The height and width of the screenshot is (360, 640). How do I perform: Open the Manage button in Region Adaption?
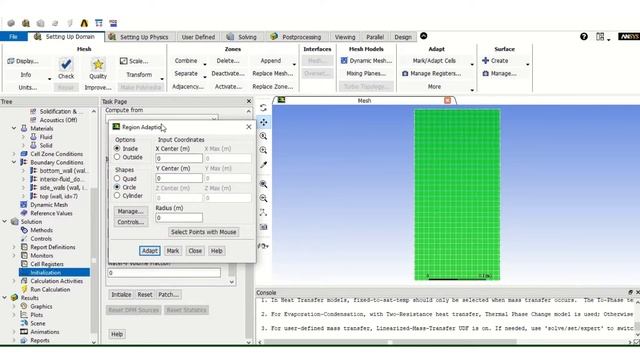click(x=130, y=211)
